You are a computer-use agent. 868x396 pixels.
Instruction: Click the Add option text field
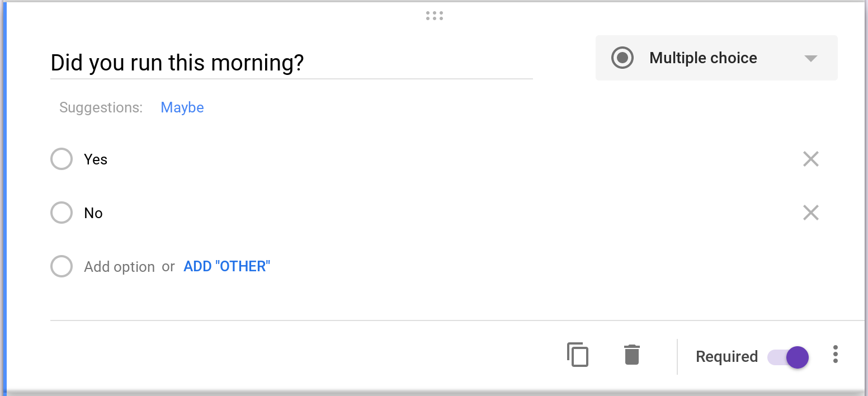[119, 267]
